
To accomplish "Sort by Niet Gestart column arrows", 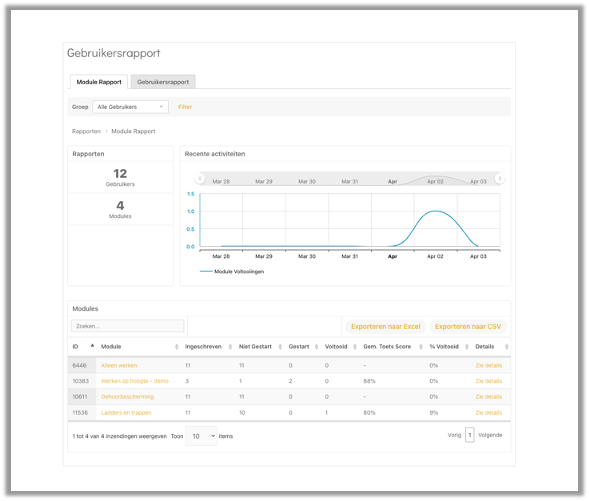I will tap(280, 347).
